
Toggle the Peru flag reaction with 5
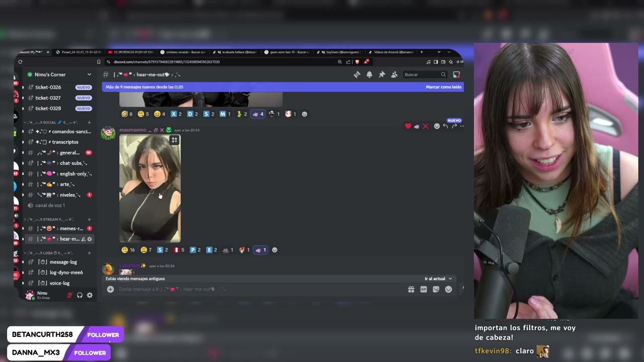(x=179, y=250)
